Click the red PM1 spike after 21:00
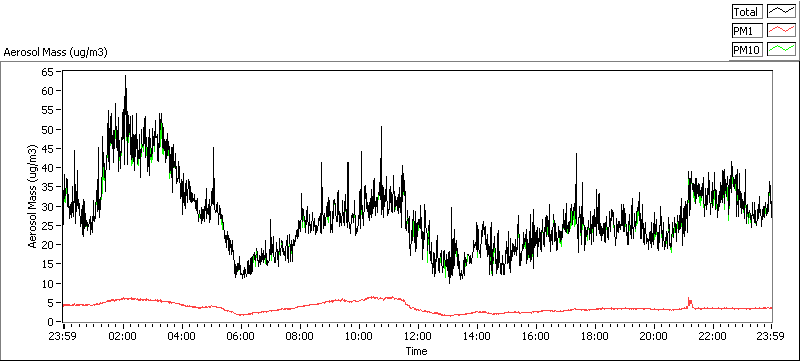The width and height of the screenshot is (800, 361). point(689,302)
